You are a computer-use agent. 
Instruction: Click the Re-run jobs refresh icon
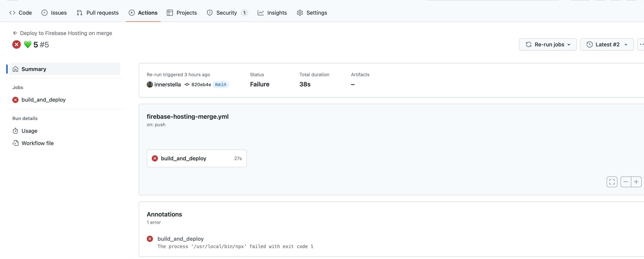click(x=528, y=44)
